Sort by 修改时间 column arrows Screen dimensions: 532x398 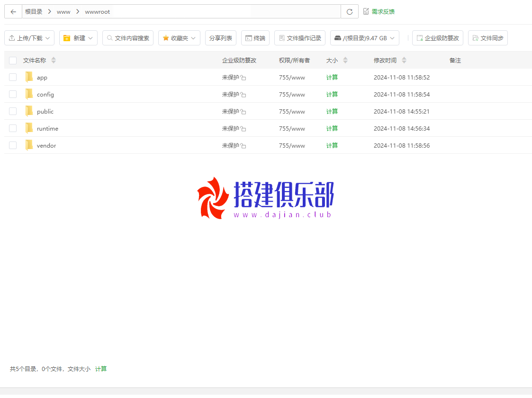(x=404, y=61)
